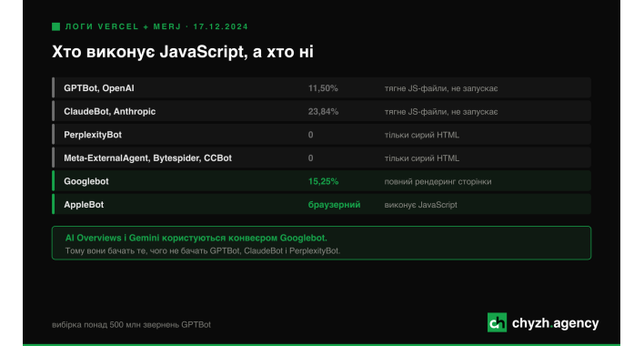
Task: Select the Googlebot row label
Action: click(x=86, y=181)
